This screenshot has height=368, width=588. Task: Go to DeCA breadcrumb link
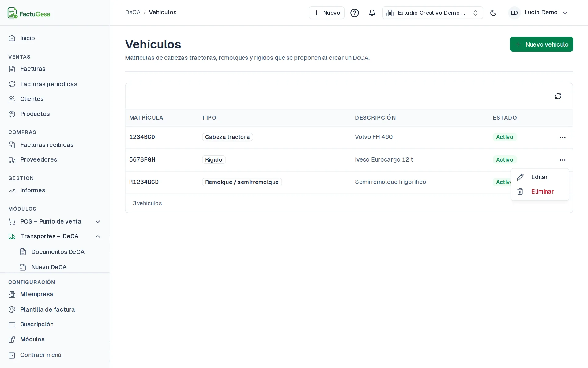[133, 13]
